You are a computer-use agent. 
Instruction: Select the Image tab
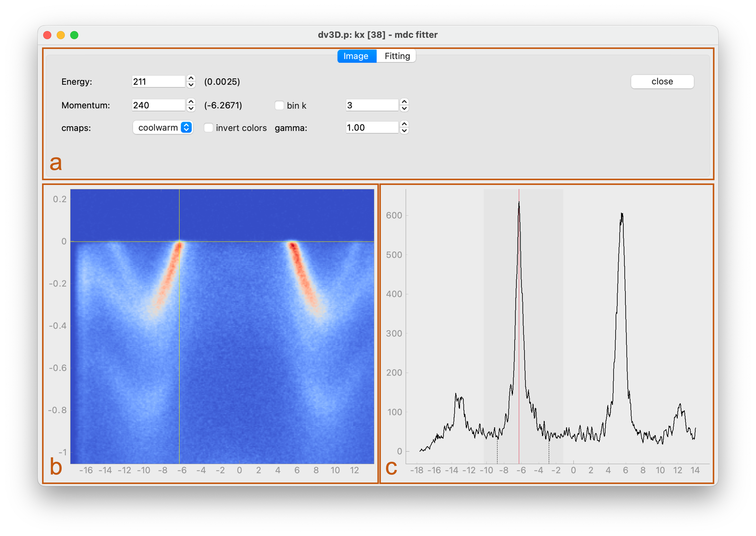pos(356,56)
